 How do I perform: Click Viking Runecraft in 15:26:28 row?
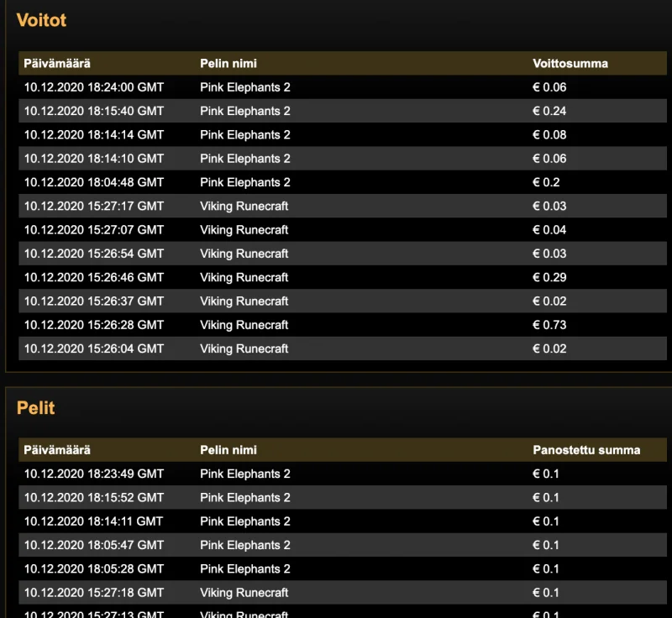[244, 325]
